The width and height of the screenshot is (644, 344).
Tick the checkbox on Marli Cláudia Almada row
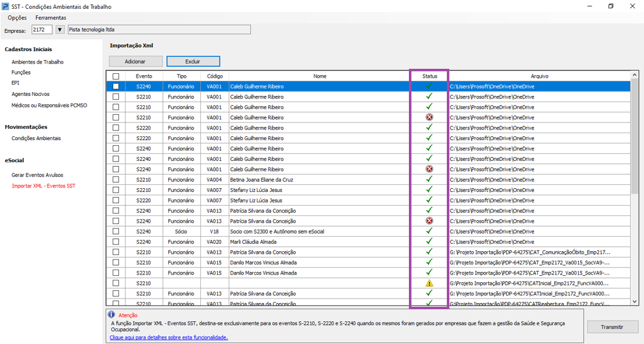coord(116,242)
